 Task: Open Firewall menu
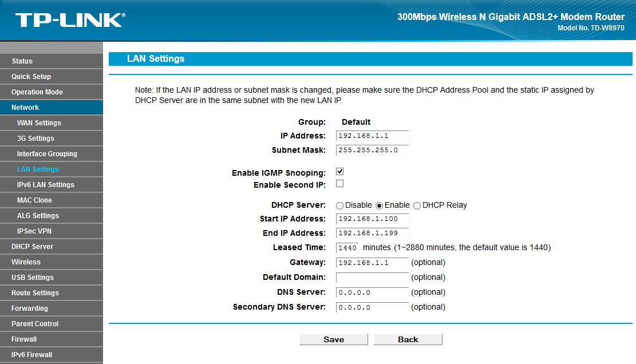point(52,339)
